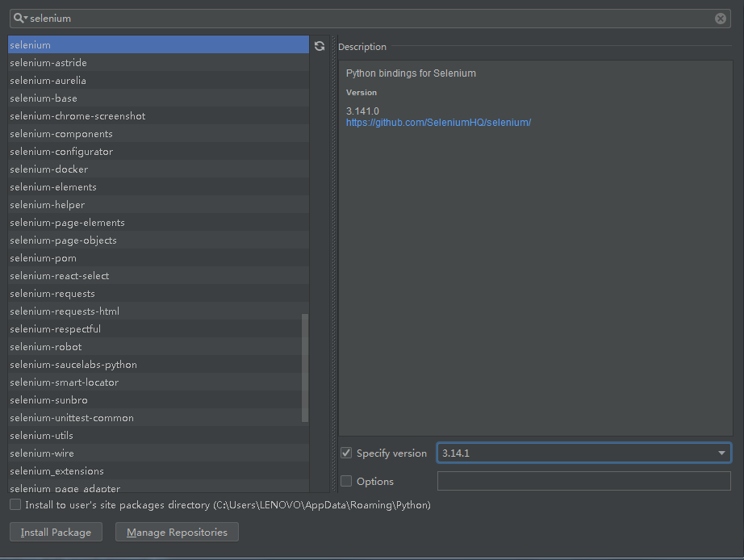Viewport: 744px width, 560px height.
Task: Click the package search field containing selenium
Action: (370, 19)
